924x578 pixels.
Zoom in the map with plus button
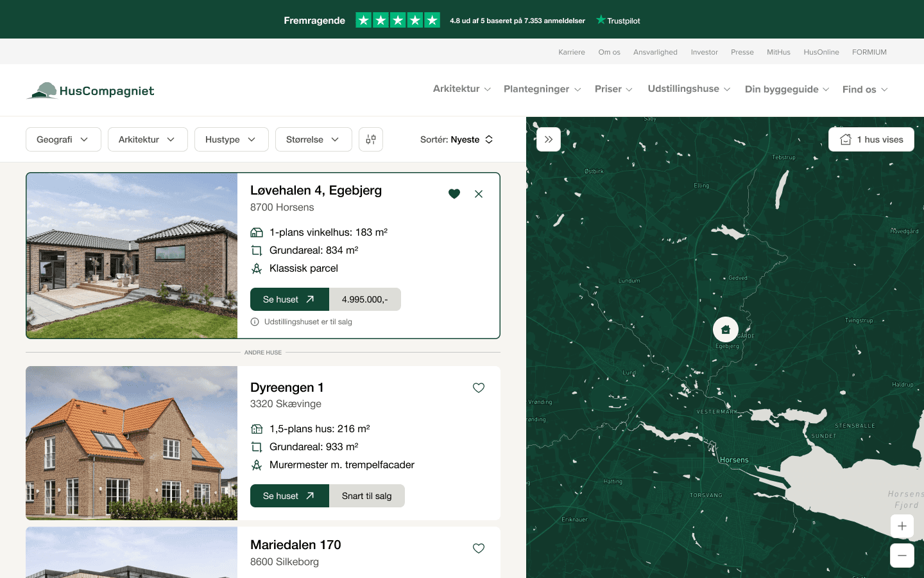click(x=902, y=526)
